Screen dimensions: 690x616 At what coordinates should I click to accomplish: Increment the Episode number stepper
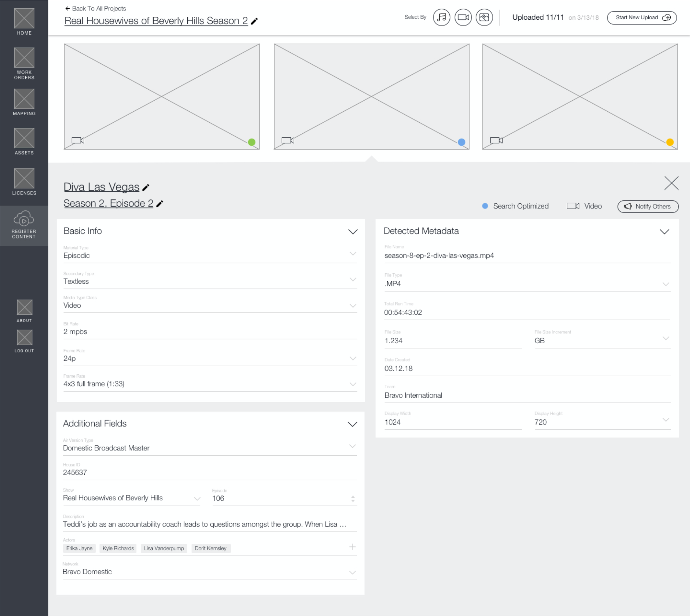coord(353,497)
